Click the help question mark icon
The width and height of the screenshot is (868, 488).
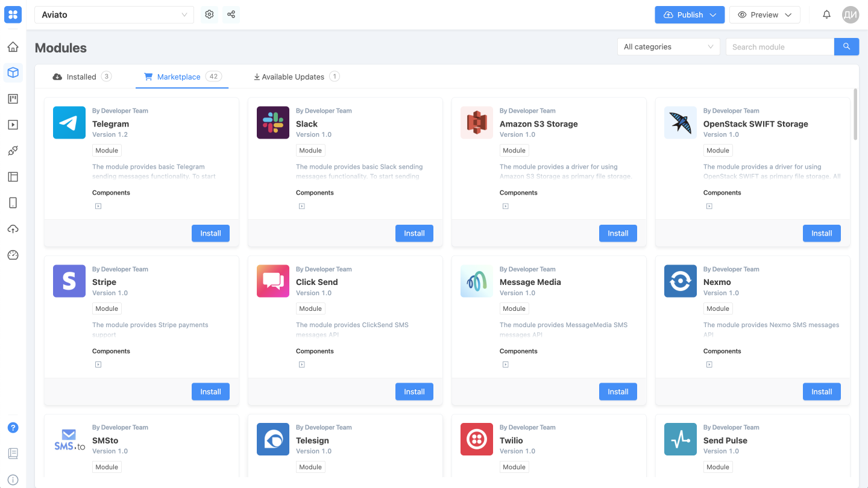coord(13,427)
